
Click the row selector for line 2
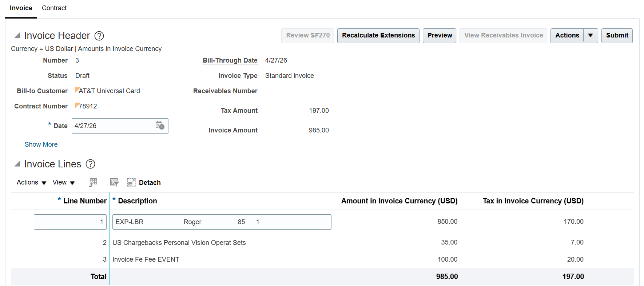tap(21, 243)
